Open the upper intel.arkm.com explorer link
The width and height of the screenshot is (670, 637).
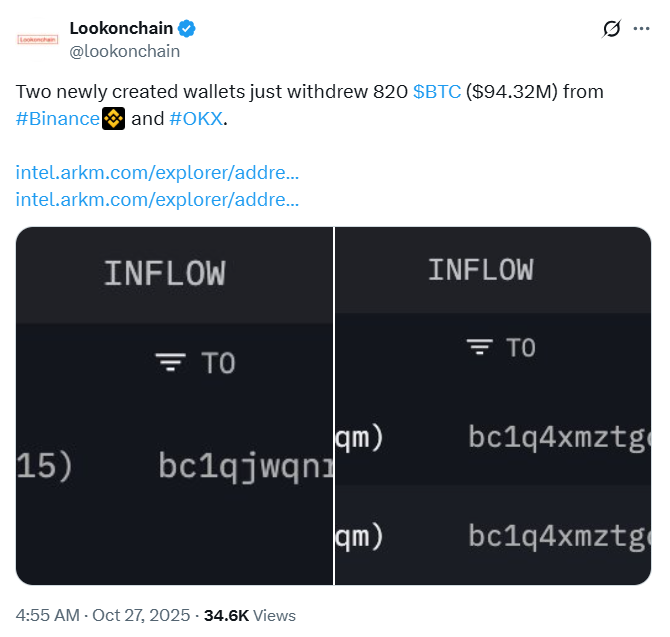pos(158,173)
